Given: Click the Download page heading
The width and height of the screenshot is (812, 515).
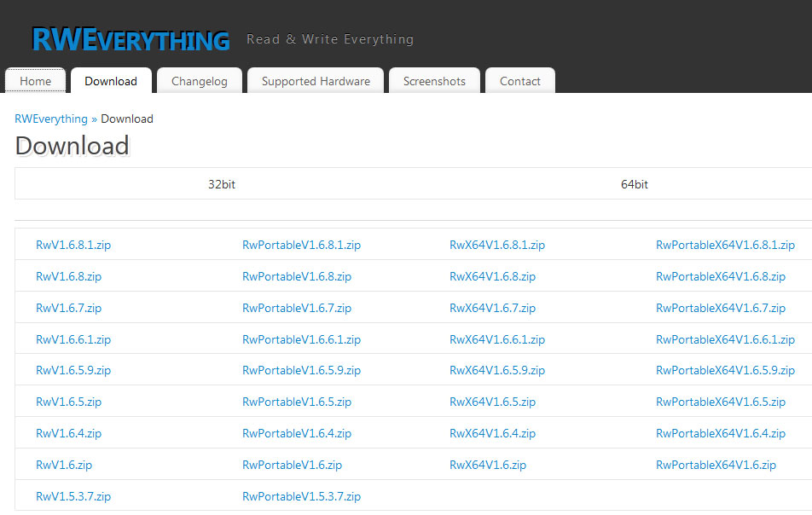Looking at the screenshot, I should click(x=72, y=146).
